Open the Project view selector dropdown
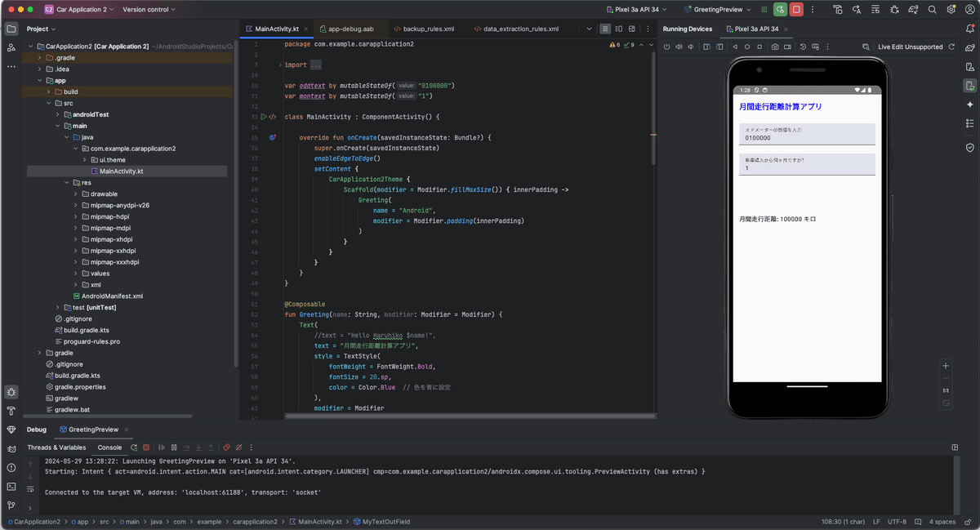The height and width of the screenshot is (530, 980). pos(40,29)
